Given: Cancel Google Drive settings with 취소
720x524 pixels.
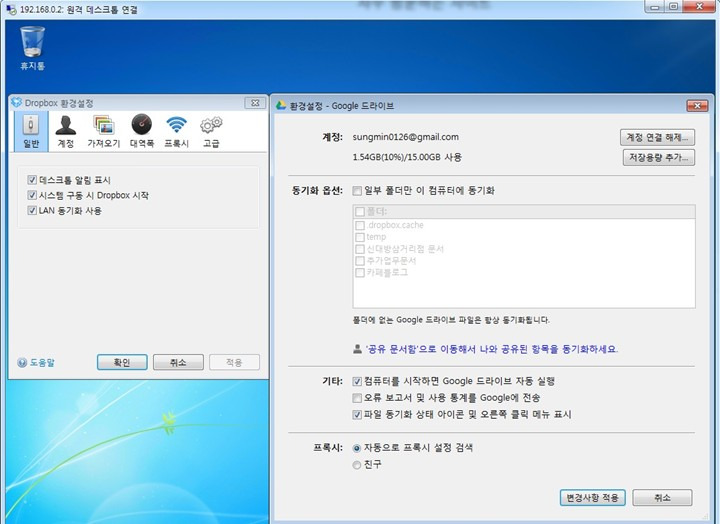Looking at the screenshot, I should [662, 497].
